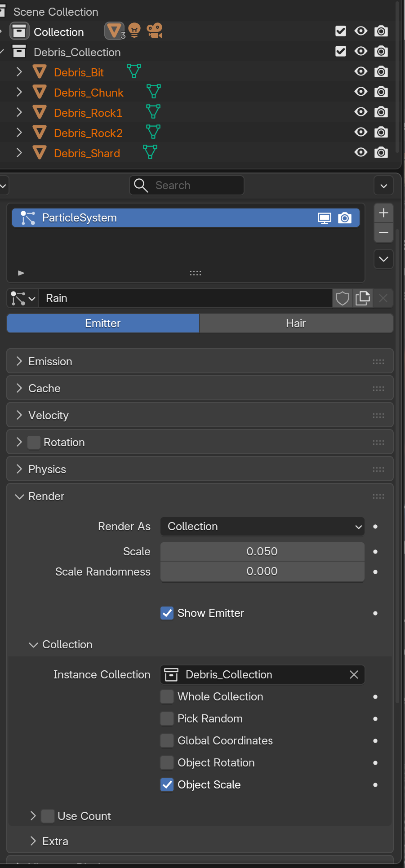Screen dimensions: 405x868
Task: Exclude Collection from view layer checkbox
Action: [x=341, y=31]
